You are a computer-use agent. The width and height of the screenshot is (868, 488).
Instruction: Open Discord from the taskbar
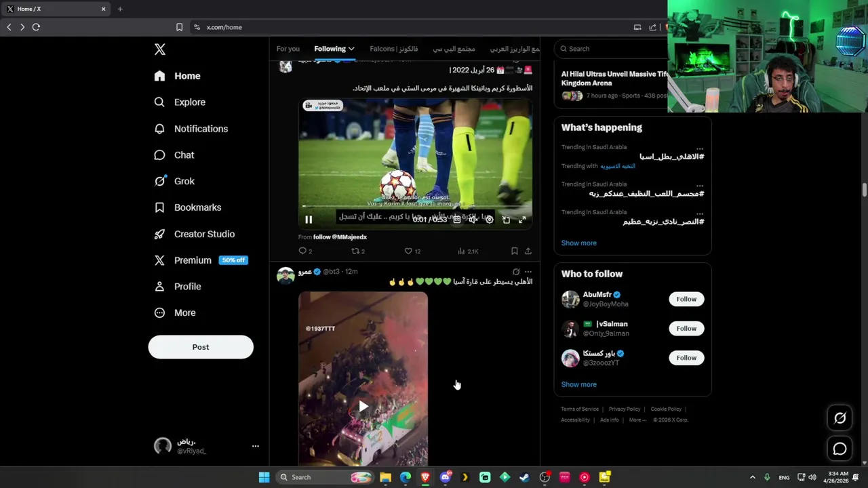point(446,477)
